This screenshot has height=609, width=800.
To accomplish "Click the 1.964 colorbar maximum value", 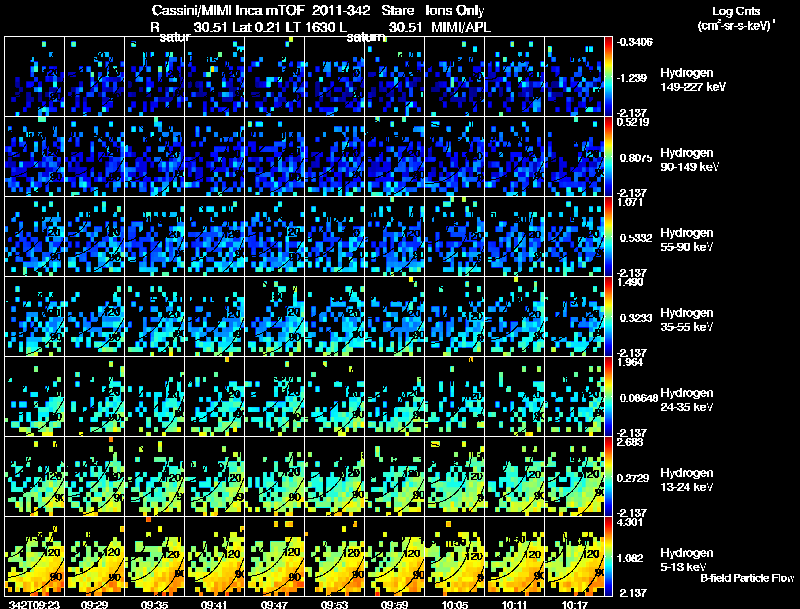I will (630, 362).
